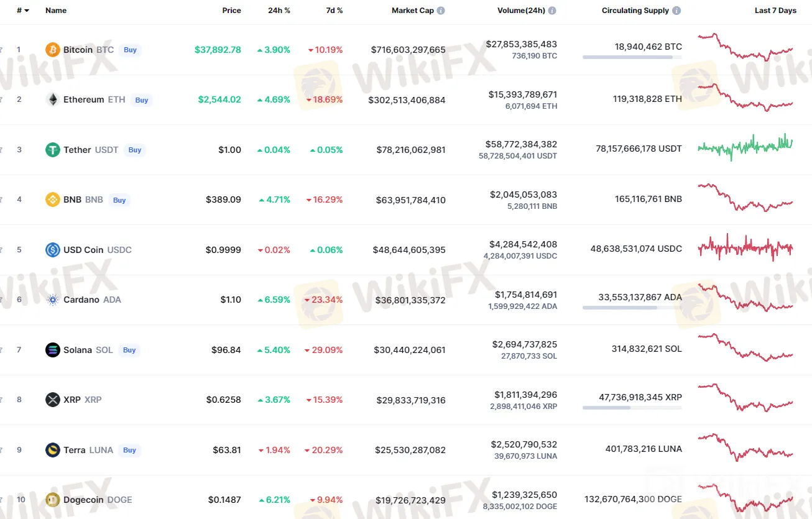Open Tether's green 7-day sparkline chart
This screenshot has height=519, width=812.
[x=745, y=147]
